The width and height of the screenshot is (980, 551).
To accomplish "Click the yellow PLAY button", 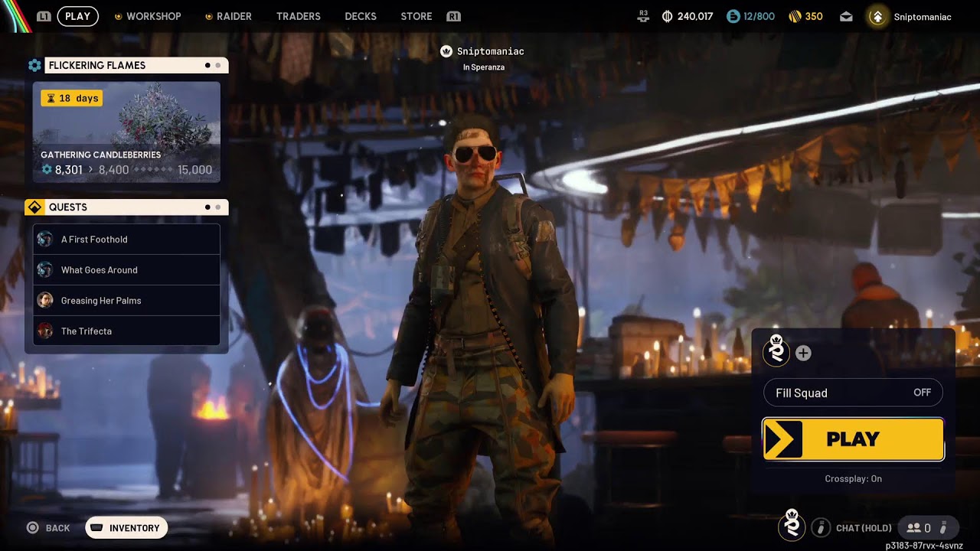I will click(853, 439).
